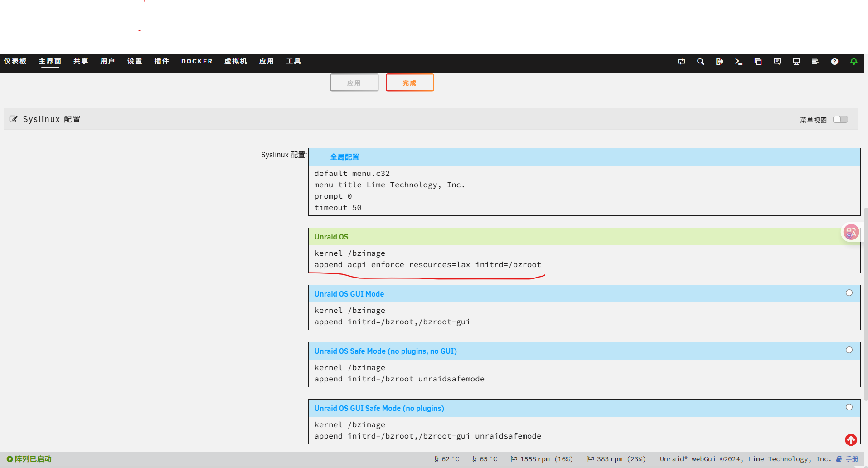This screenshot has height=468, width=868.
Task: Open the 插件 menu
Action: (x=161, y=61)
